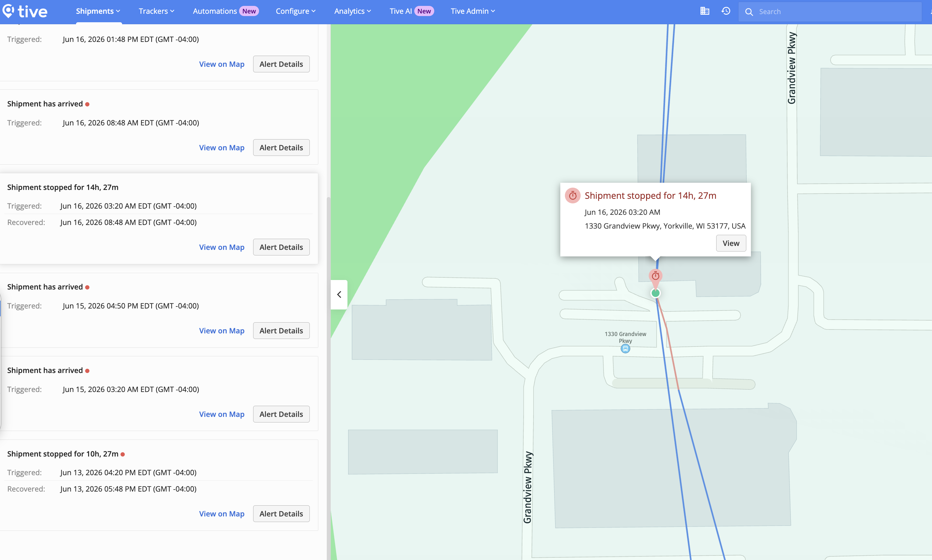Open the recent history clock icon
The height and width of the screenshot is (560, 932).
pyautogui.click(x=726, y=11)
